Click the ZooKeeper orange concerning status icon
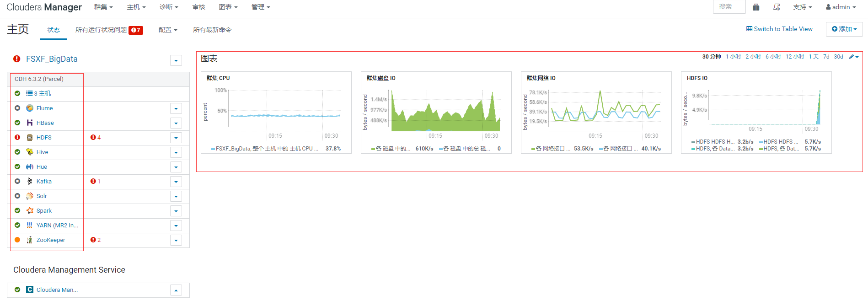 [x=17, y=240]
